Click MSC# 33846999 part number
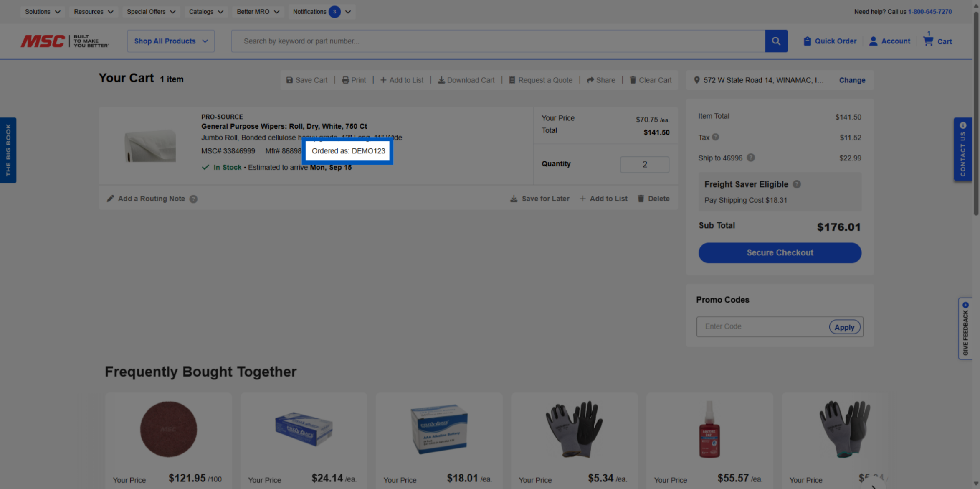Viewport: 980px width, 489px height. [228, 151]
